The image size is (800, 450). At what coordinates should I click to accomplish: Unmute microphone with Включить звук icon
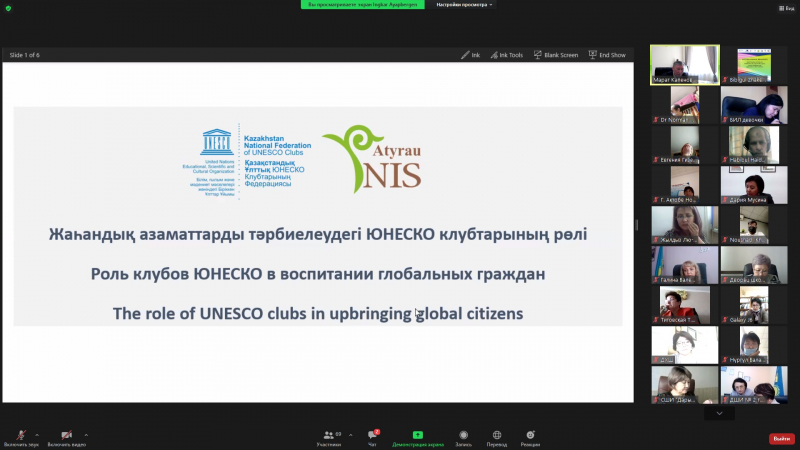point(20,435)
